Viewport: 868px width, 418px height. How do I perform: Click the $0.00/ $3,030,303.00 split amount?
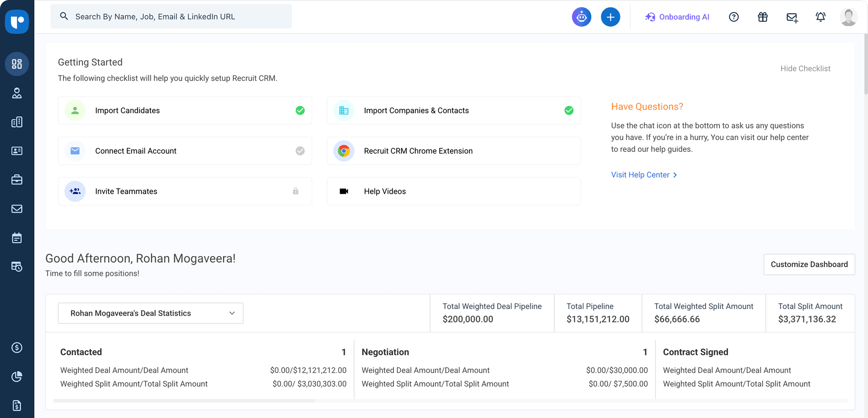309,384
